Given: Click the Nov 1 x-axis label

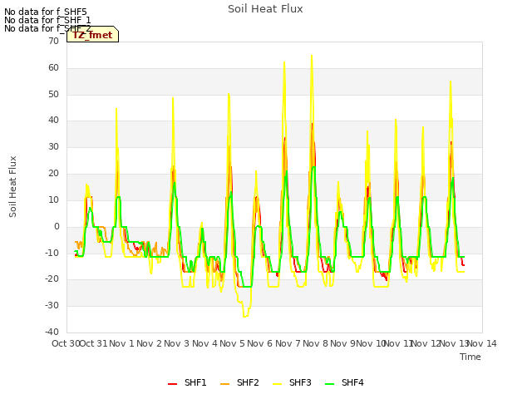Looking at the screenshot, I should coord(122,343).
